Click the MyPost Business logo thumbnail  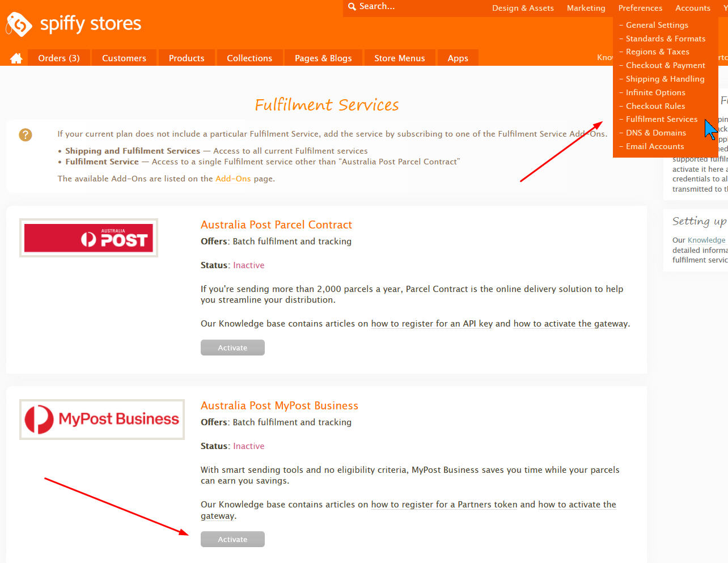click(x=102, y=420)
